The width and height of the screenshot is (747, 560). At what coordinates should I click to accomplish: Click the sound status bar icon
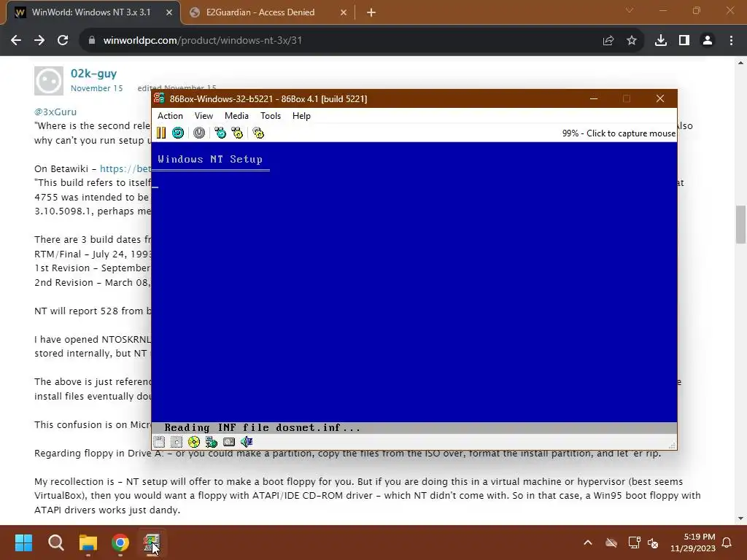tap(247, 442)
